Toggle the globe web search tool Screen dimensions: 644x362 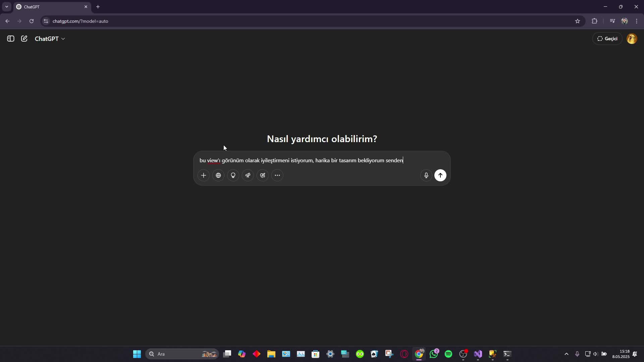pyautogui.click(x=218, y=175)
